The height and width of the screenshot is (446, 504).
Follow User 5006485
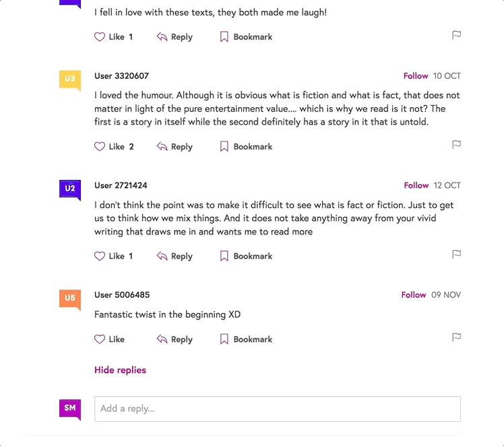(414, 295)
